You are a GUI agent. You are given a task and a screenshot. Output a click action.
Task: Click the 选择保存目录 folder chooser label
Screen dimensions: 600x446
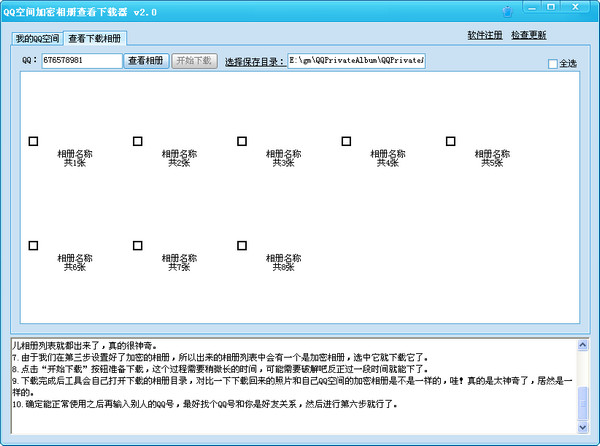[254, 62]
